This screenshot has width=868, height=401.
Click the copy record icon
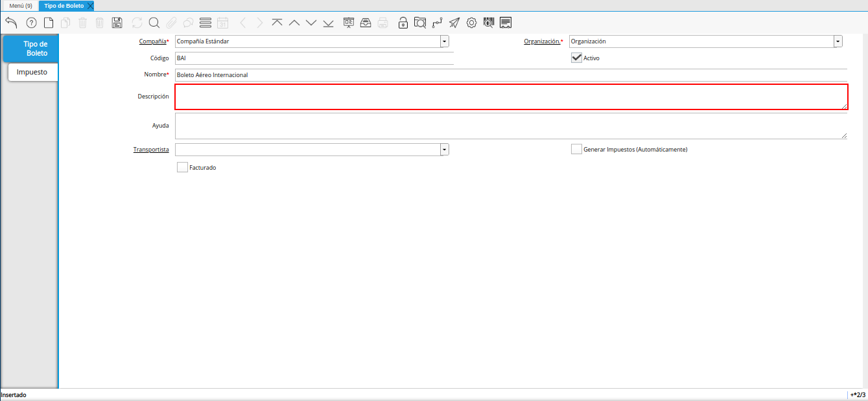65,23
